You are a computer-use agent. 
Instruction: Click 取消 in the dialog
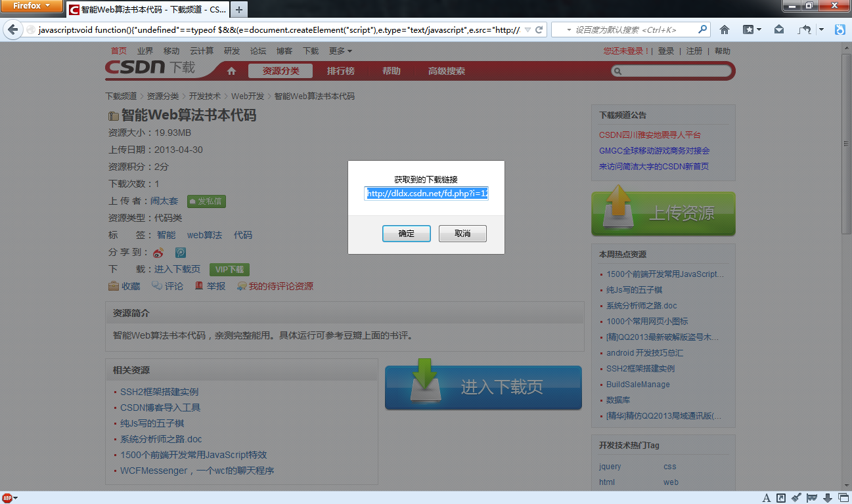(462, 234)
